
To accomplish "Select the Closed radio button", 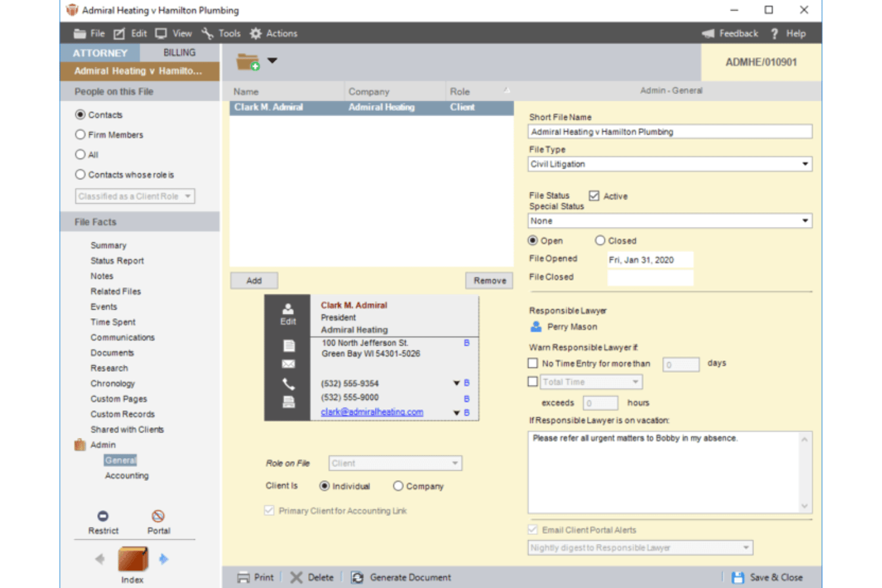I will [600, 240].
